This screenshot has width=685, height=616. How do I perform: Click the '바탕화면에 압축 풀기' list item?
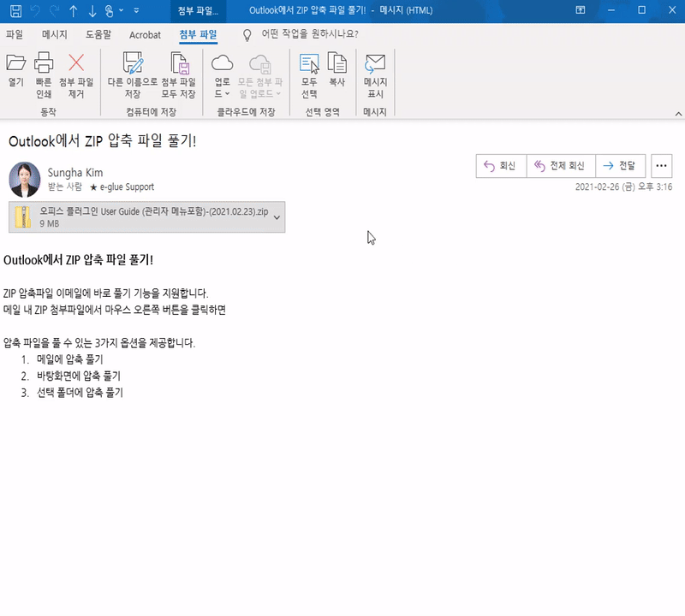pyautogui.click(x=79, y=376)
